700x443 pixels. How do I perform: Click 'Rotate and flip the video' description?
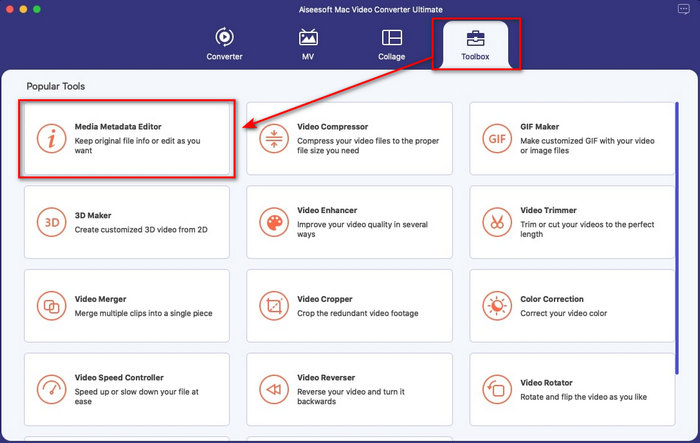tap(583, 397)
